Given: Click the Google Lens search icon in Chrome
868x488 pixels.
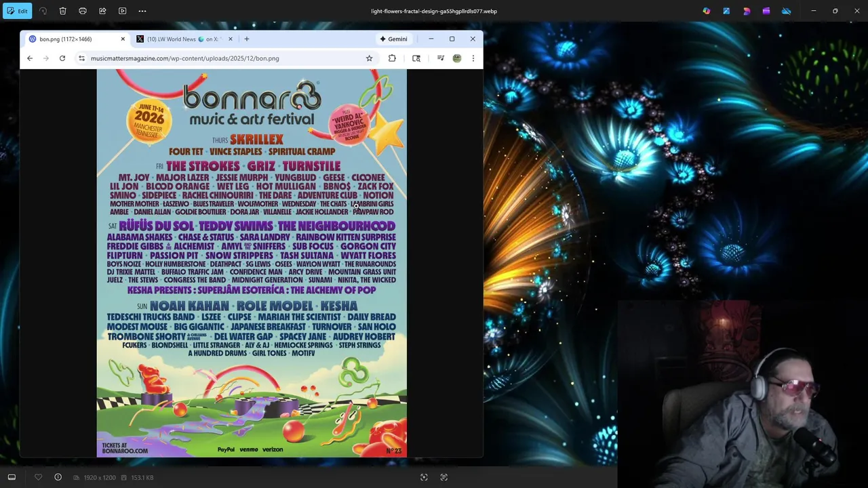Looking at the screenshot, I should [416, 58].
